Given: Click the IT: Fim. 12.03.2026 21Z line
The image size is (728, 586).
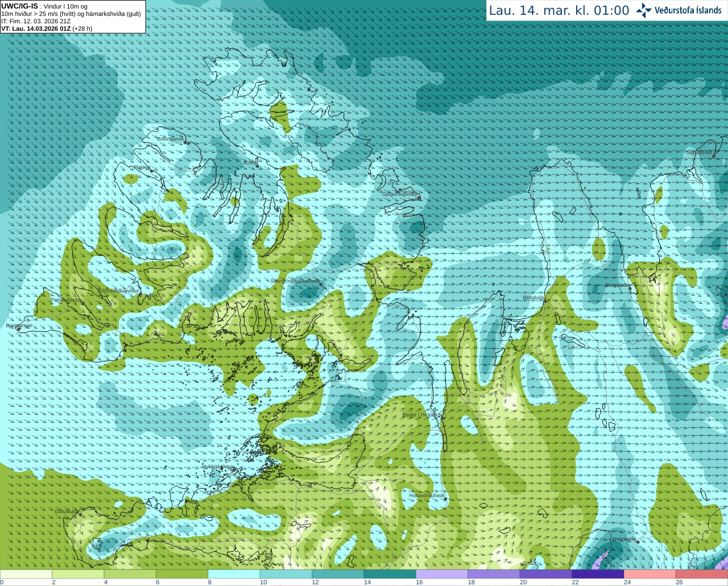Looking at the screenshot, I should coord(36,21).
